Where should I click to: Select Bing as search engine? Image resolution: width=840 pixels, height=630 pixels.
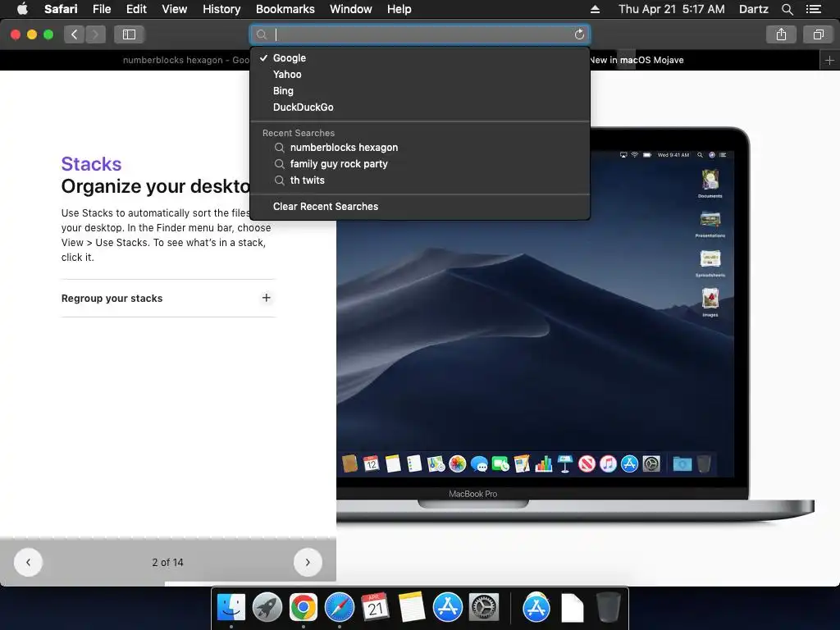pos(420,90)
